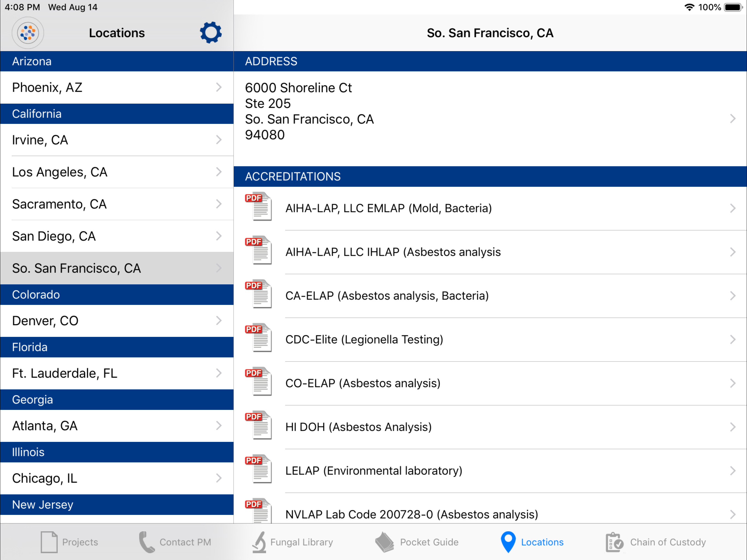Image resolution: width=747 pixels, height=560 pixels.
Task: Switch to the Chain of Custody tab
Action: (x=655, y=542)
